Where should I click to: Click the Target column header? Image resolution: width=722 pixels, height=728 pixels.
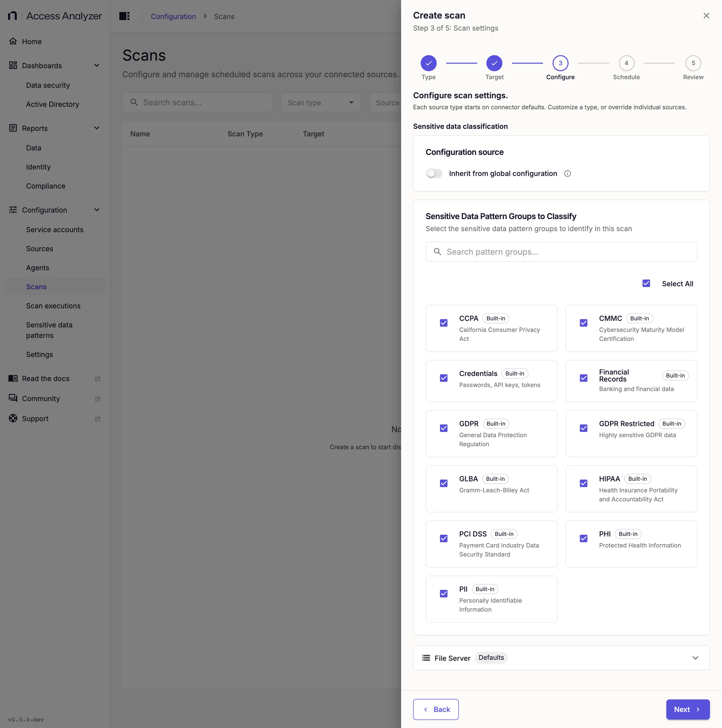[x=313, y=134]
